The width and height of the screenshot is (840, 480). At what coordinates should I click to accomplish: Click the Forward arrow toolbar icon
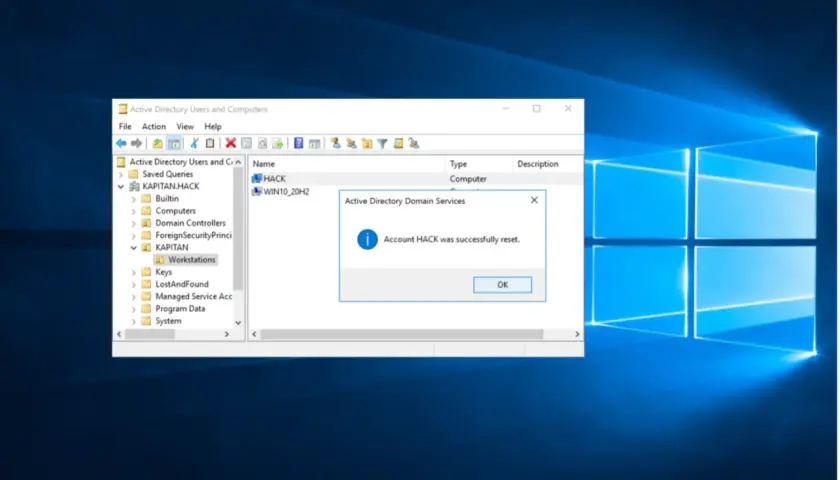click(137, 143)
